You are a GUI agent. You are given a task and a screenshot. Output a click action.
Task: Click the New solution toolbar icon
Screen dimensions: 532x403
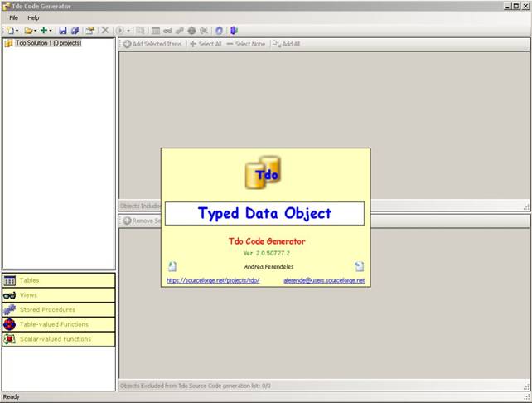pyautogui.click(x=11, y=31)
